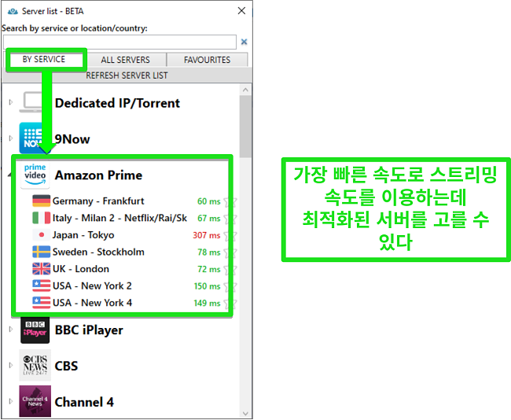
Task: Switch to the ALL SERVERS tab
Action: pyautogui.click(x=126, y=60)
